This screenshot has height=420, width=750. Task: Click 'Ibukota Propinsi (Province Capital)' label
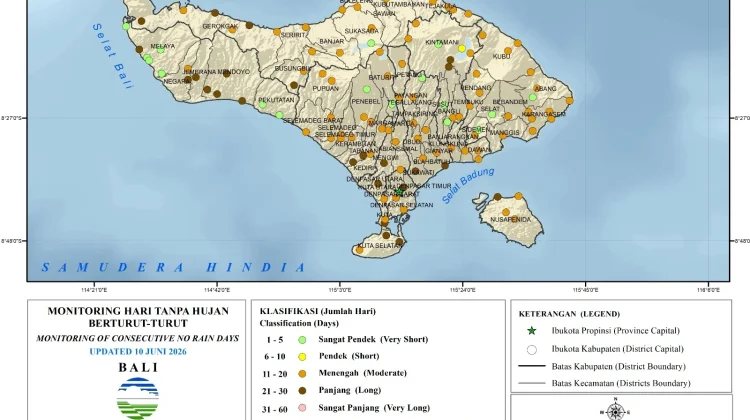(615, 331)
